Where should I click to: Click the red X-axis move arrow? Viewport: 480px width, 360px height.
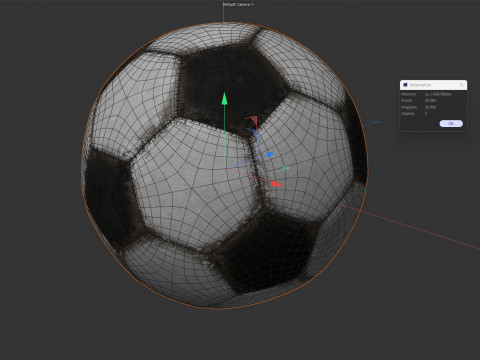click(x=277, y=184)
